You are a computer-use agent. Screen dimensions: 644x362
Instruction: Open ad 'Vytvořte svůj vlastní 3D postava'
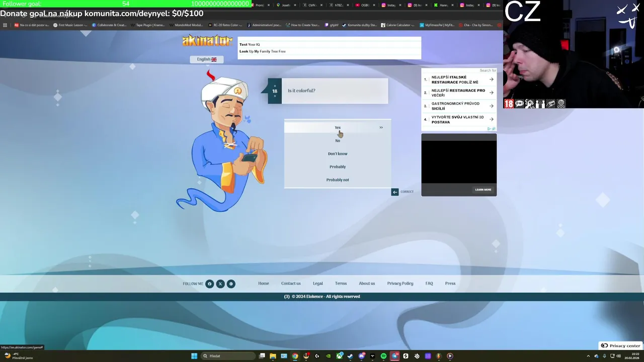click(459, 120)
